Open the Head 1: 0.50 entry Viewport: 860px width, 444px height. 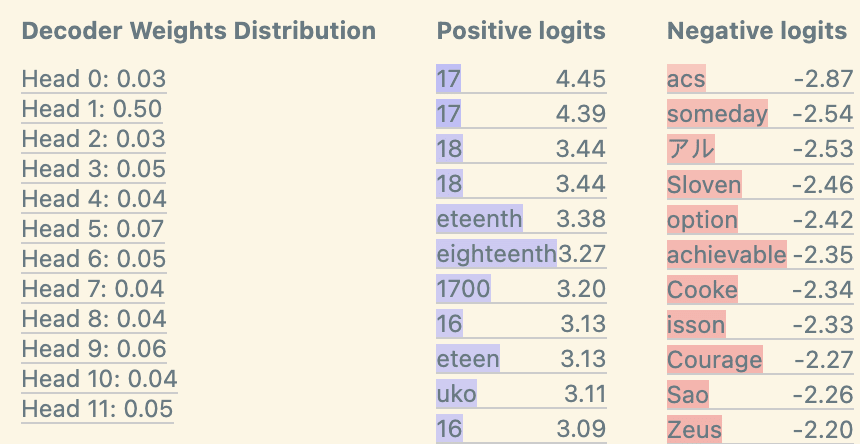pyautogui.click(x=93, y=109)
